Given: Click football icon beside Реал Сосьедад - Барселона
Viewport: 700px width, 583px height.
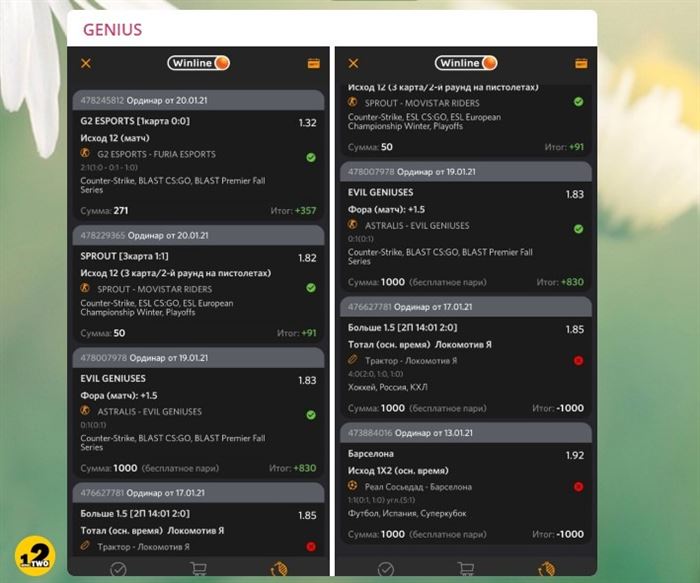Looking at the screenshot, I should click(x=353, y=486).
